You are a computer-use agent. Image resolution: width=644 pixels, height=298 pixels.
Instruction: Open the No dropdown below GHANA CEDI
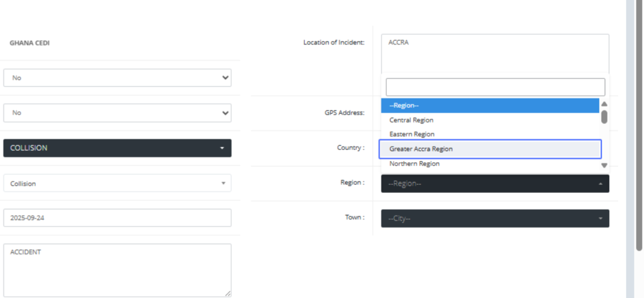pyautogui.click(x=117, y=78)
